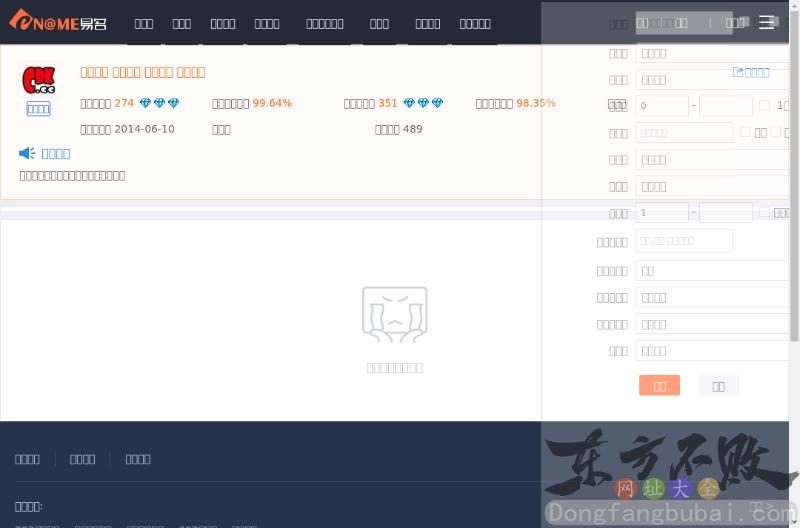Click the diamond rating icons beside 274
Image resolution: width=800 pixels, height=528 pixels.
[x=159, y=103]
